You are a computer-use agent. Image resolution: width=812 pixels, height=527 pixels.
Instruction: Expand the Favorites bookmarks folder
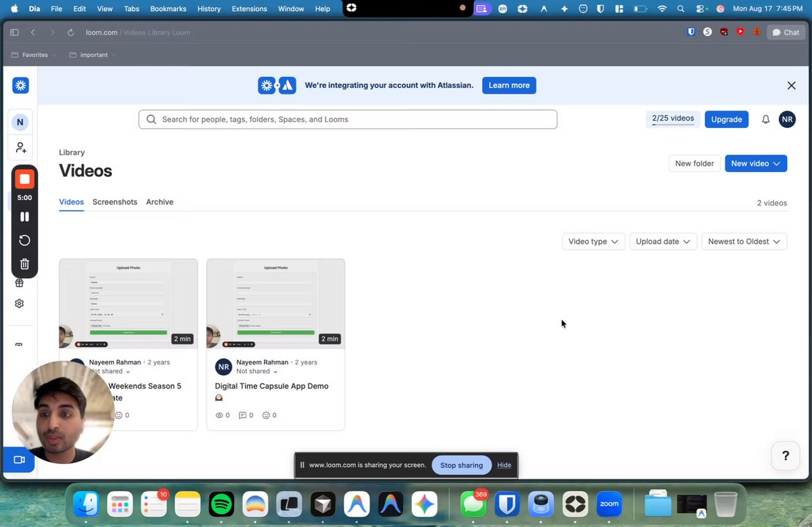(x=34, y=55)
